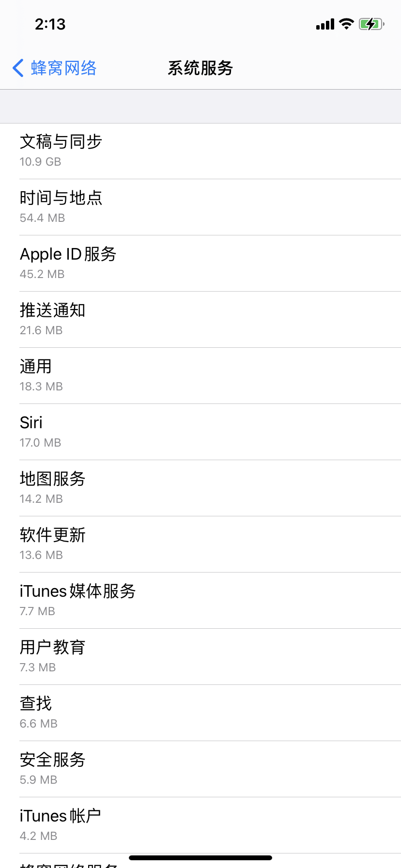Tap the Apple ID 服务 item

point(200,263)
